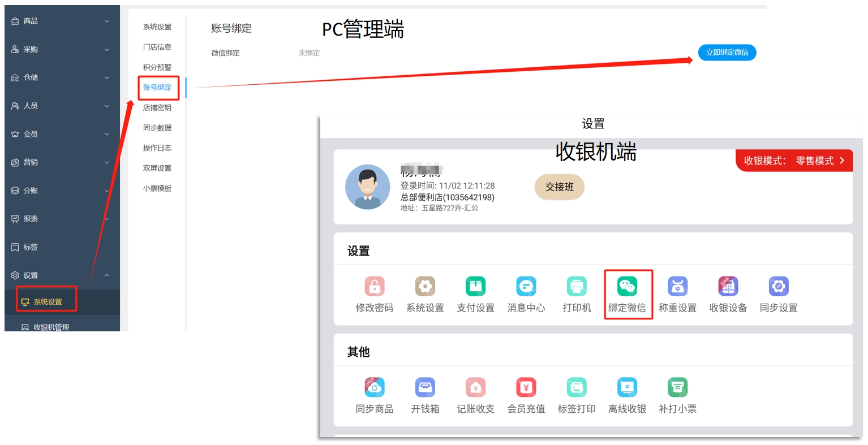Click the cashier profile avatar
The width and height of the screenshot is (868, 445).
coord(367,187)
